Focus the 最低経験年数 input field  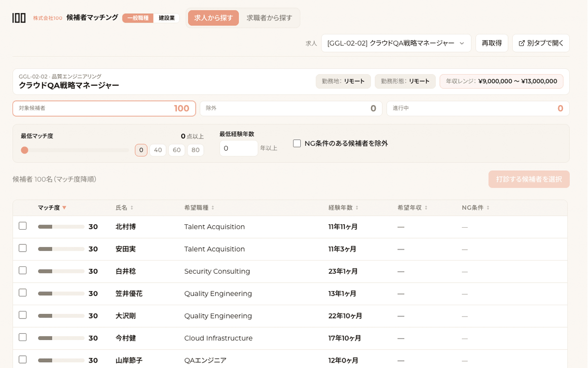[x=239, y=148]
